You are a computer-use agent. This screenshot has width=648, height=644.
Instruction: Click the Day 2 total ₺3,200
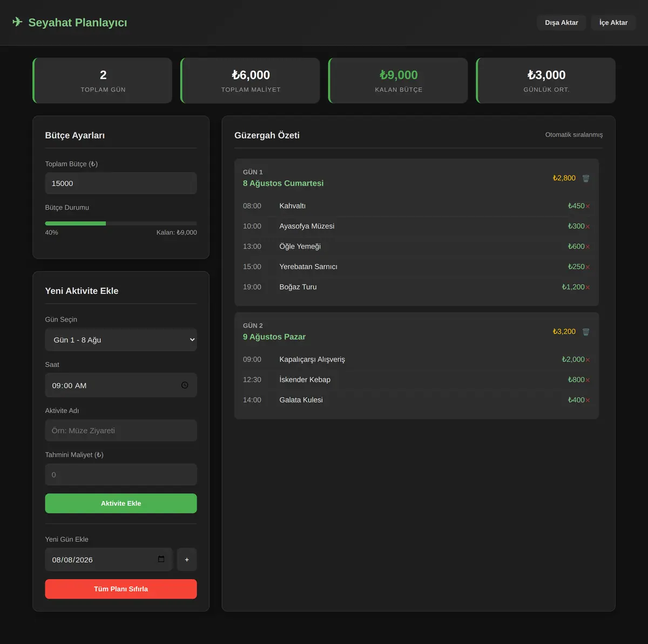tap(564, 331)
